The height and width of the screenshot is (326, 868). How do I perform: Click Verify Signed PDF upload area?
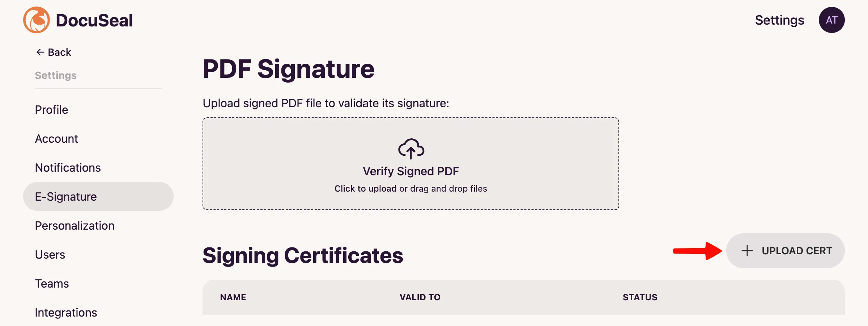[410, 163]
